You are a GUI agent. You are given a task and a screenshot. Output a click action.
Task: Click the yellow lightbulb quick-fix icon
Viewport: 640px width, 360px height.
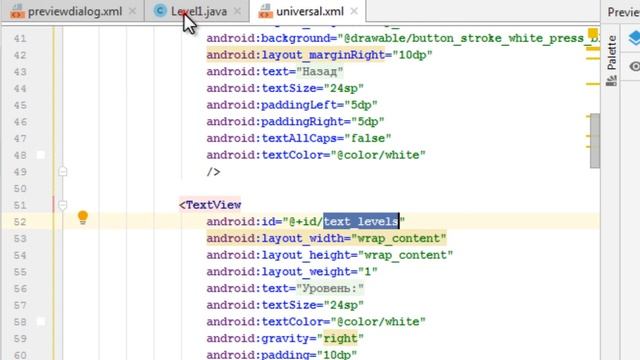[x=83, y=217]
